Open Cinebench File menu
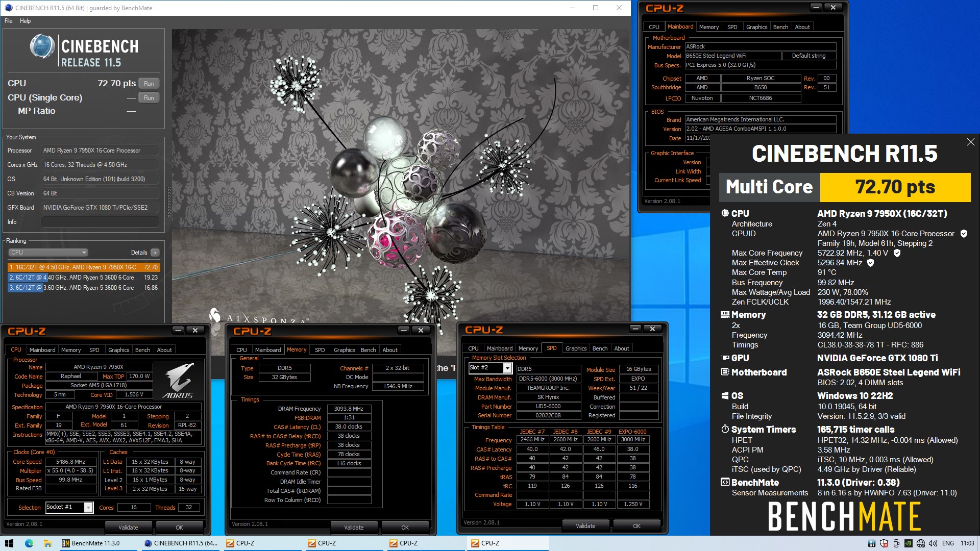The image size is (980, 551). click(9, 21)
